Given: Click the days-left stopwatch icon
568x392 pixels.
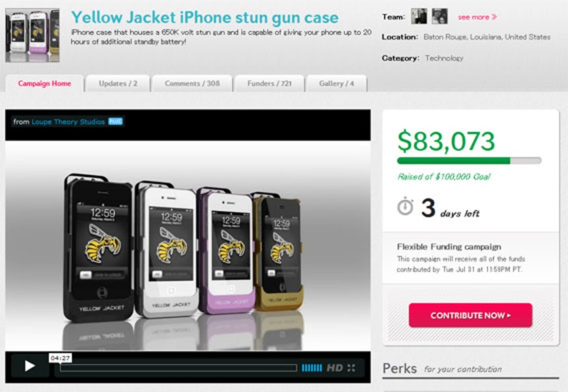Looking at the screenshot, I should [x=406, y=207].
